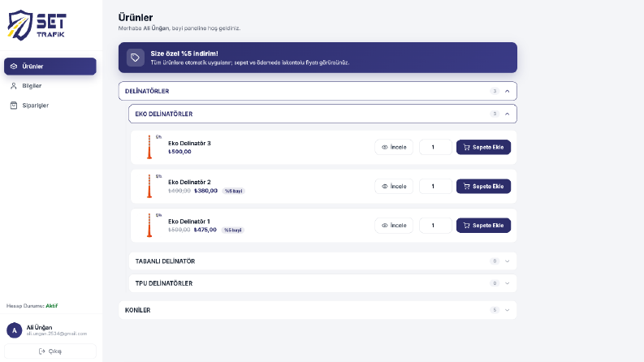
Task: Click the %5 bayi badge on Eko Delinatör 1
Action: point(233,231)
